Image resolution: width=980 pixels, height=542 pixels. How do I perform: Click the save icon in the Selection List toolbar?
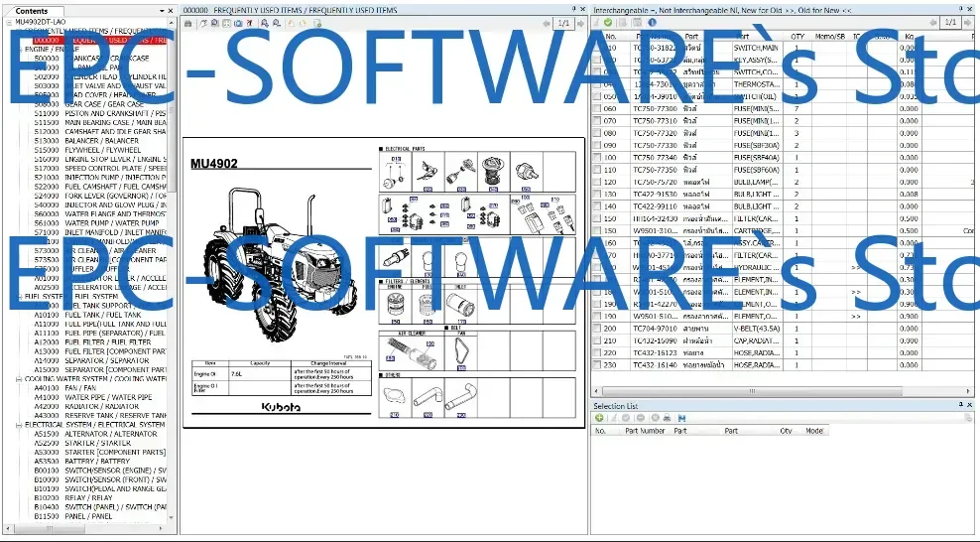[x=681, y=418]
